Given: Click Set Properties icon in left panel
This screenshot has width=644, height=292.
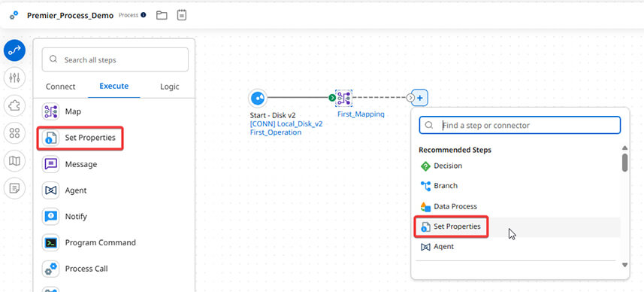Looking at the screenshot, I should tap(50, 138).
